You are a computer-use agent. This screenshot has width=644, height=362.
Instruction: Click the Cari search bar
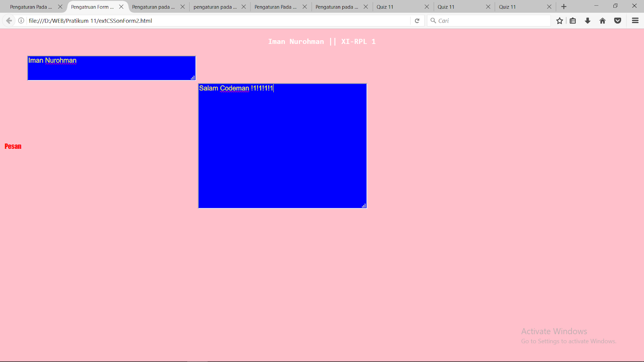click(x=483, y=21)
